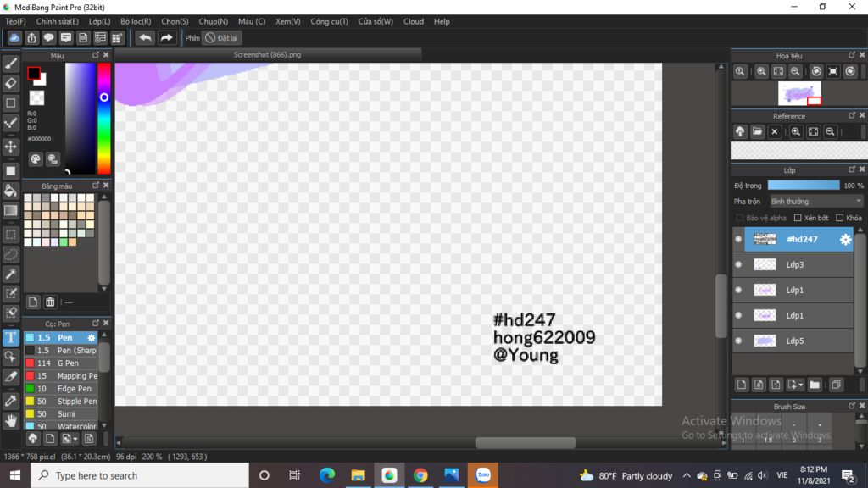Click the navigator preview thumbnail

(x=799, y=93)
